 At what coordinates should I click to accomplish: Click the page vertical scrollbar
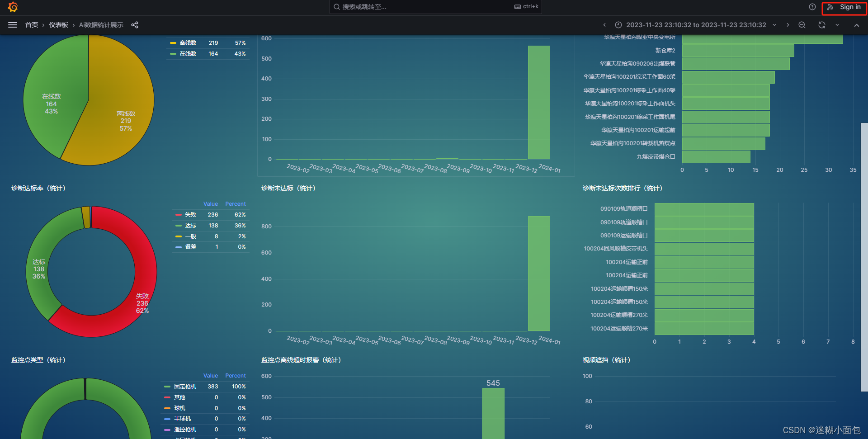[864, 257]
